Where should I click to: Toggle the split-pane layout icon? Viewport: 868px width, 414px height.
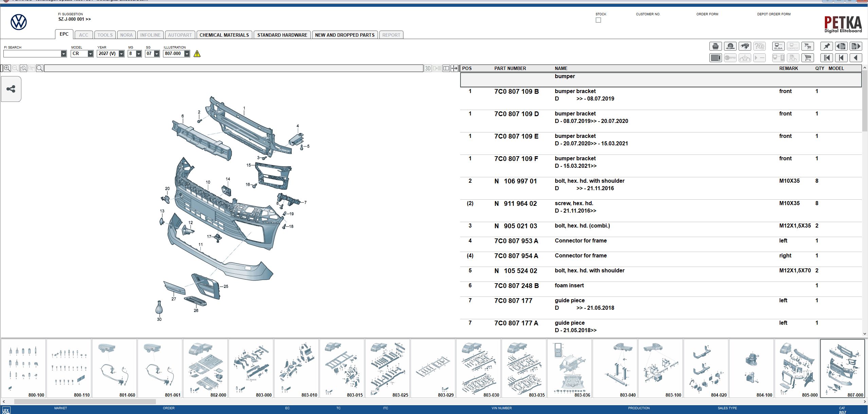coord(446,68)
